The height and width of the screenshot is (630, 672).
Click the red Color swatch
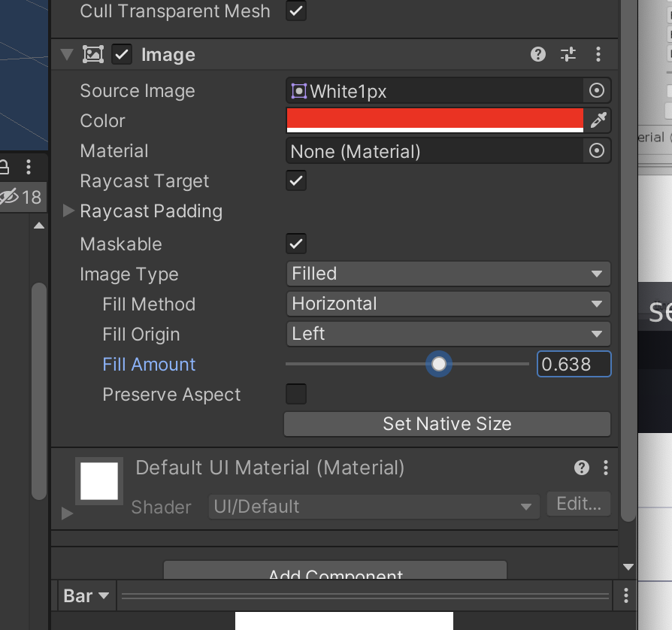[434, 120]
